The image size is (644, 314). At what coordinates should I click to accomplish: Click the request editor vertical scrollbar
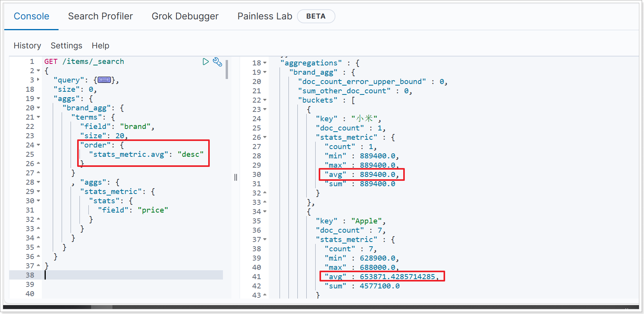coord(226,69)
